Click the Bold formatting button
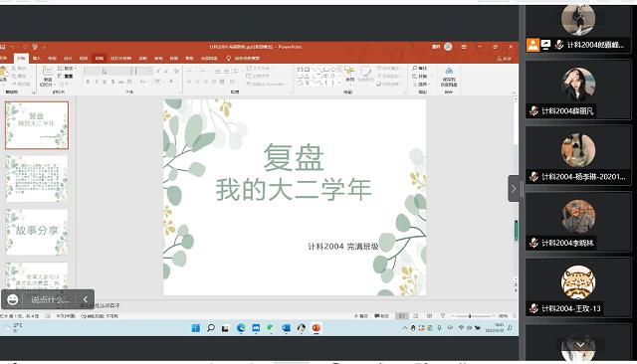Image resolution: width=637 pixels, height=364 pixels. click(88, 82)
